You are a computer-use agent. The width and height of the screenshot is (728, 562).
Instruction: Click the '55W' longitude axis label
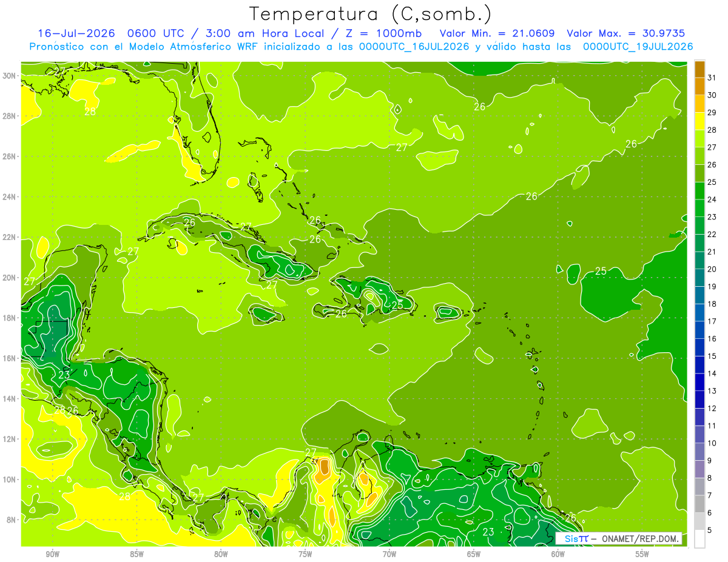[x=642, y=554]
